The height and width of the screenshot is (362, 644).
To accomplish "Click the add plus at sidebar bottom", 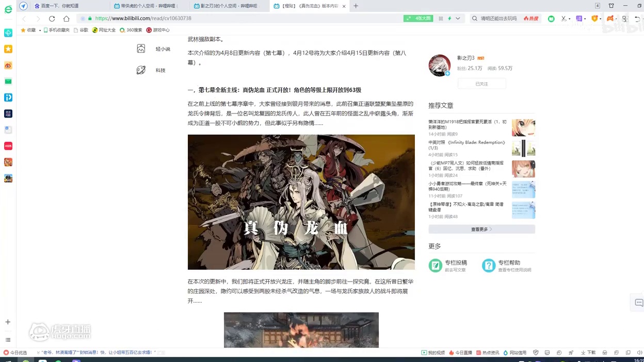I will (x=8, y=322).
